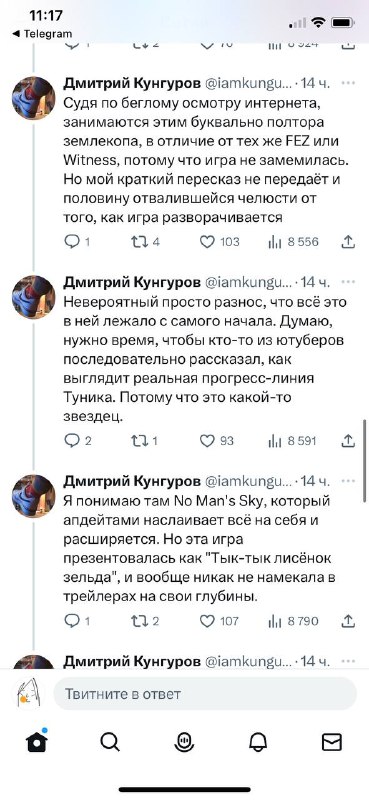Open author avatar on the No Man's Sky tweet
Screen dimensions: 369x800
(x=34, y=496)
